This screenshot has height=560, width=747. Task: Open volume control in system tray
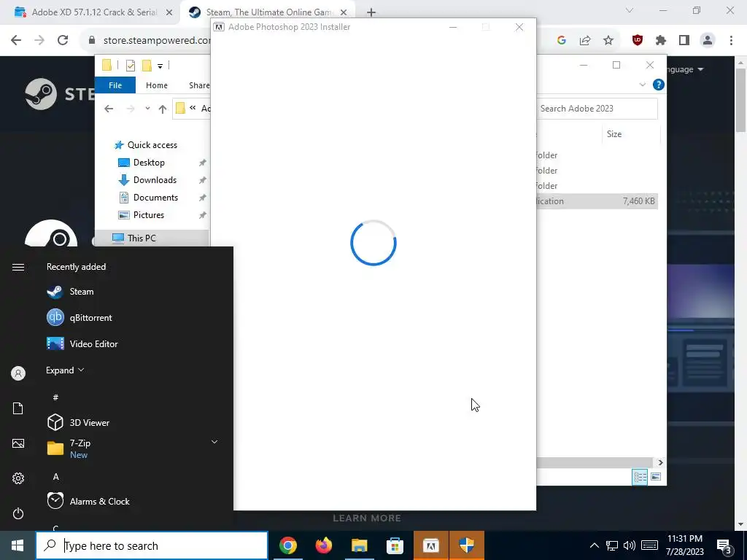[630, 545]
